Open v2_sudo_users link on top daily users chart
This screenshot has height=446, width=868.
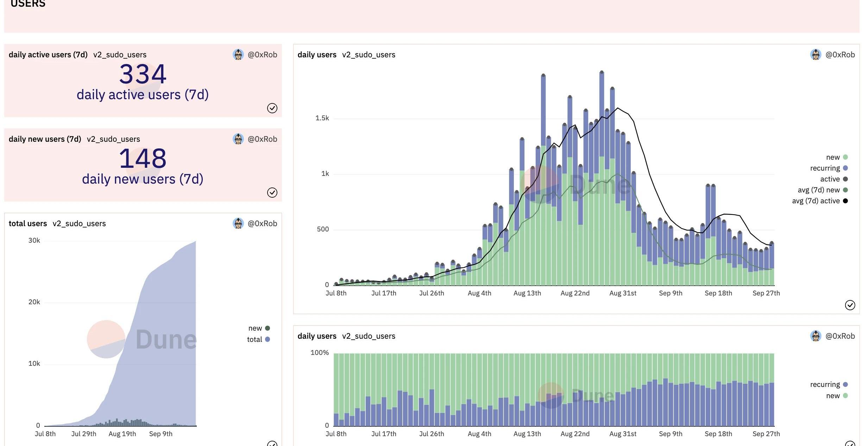click(x=369, y=55)
